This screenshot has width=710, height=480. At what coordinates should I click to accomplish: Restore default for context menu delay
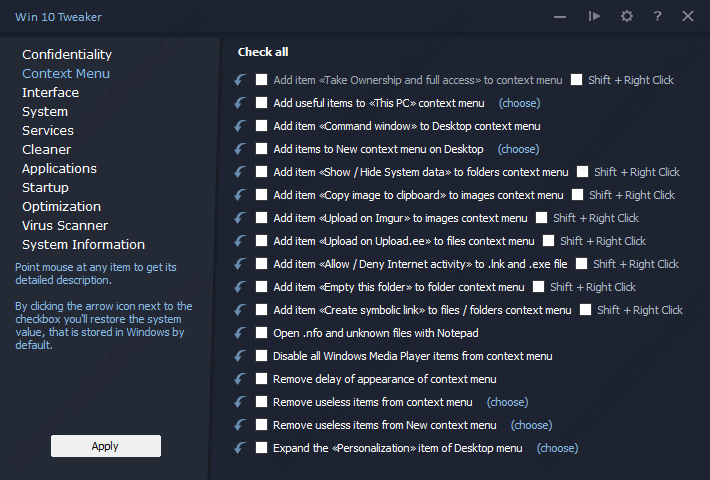[240, 379]
